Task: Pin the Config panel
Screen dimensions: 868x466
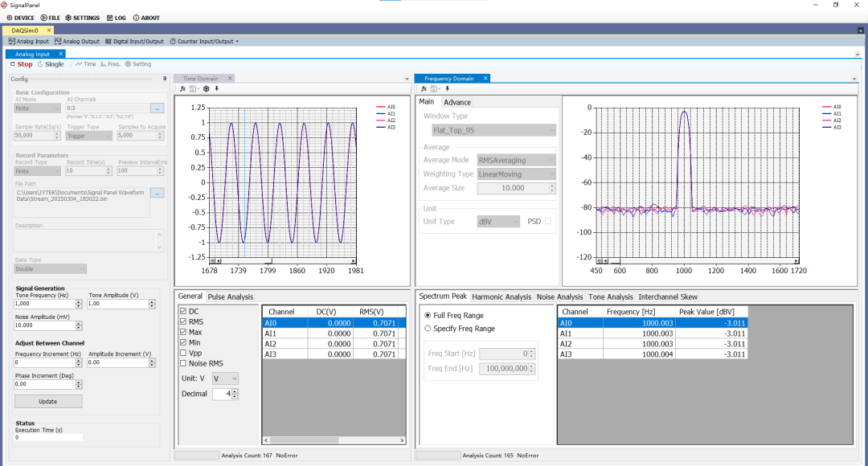Action: tap(165, 80)
